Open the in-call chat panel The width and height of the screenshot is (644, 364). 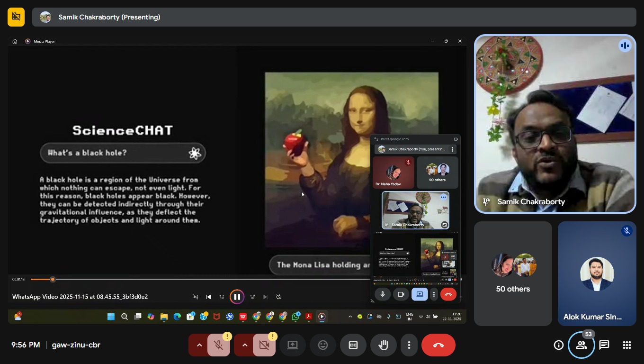point(604,345)
